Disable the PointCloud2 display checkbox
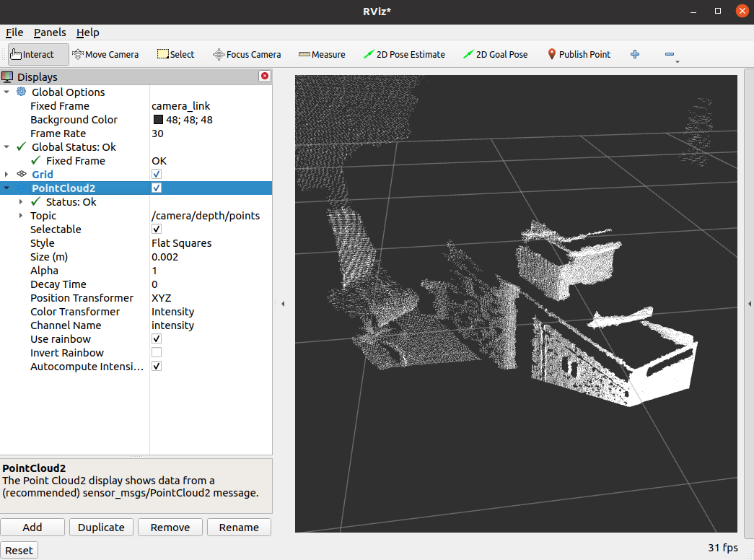 (x=157, y=188)
